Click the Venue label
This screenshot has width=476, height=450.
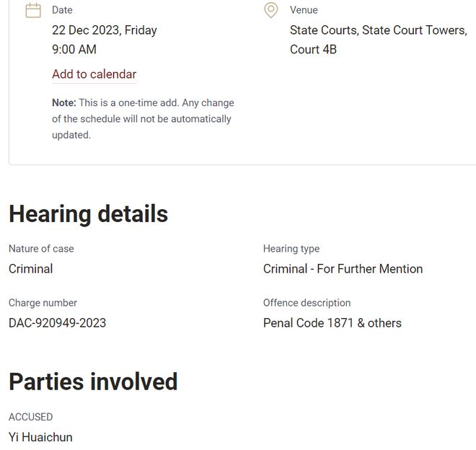pyautogui.click(x=304, y=10)
